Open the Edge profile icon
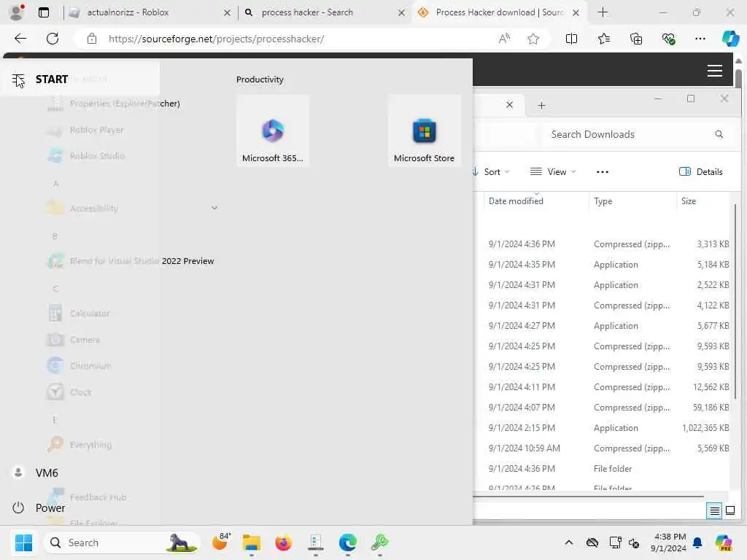This screenshot has width=747, height=560. [x=17, y=12]
